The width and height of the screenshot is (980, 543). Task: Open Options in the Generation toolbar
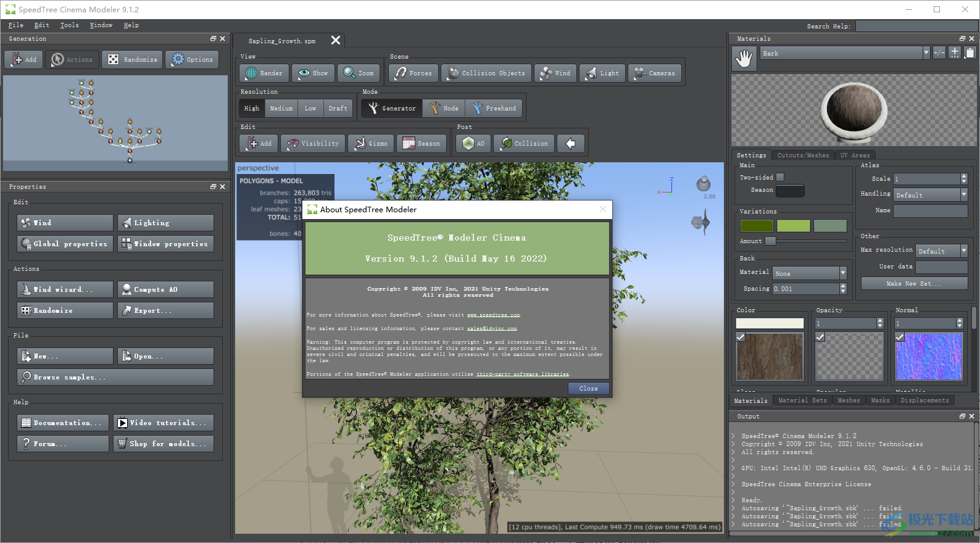(x=192, y=59)
